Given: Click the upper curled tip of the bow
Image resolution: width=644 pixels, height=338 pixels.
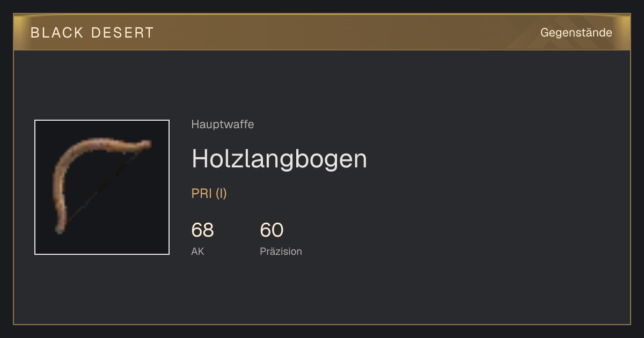Looking at the screenshot, I should coord(145,144).
